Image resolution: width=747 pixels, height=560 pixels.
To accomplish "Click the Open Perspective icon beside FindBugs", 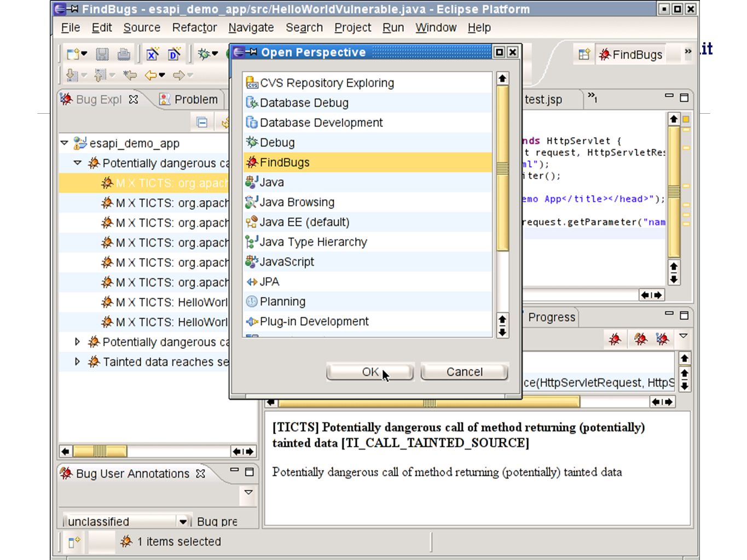I will coord(584,54).
